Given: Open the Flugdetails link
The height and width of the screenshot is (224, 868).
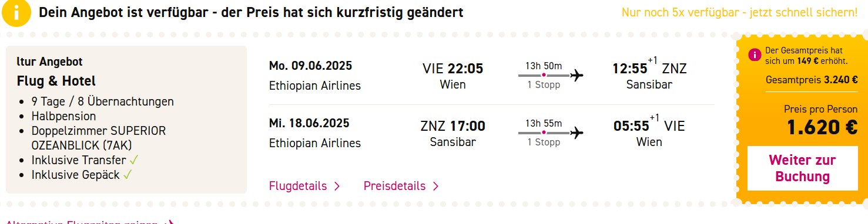Looking at the screenshot, I should tap(298, 186).
